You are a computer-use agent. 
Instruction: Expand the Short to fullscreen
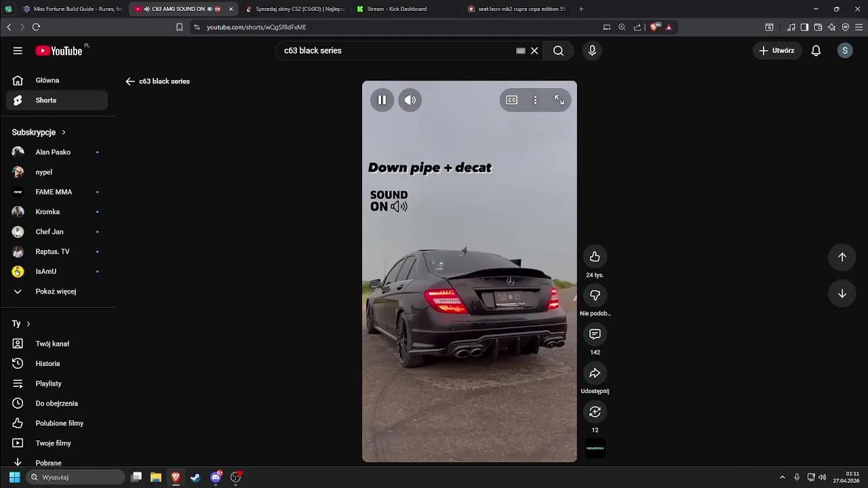(559, 100)
